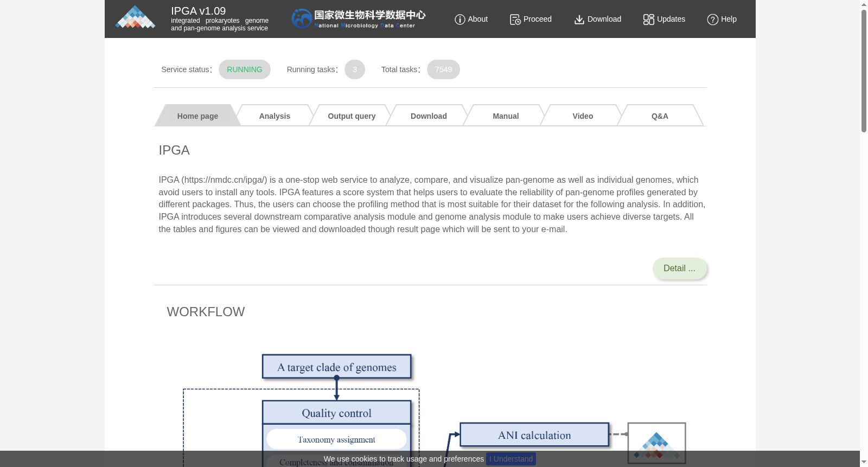Click the page vertical scrollbar thumb
Viewport: 868px width, 467px height.
[864, 71]
